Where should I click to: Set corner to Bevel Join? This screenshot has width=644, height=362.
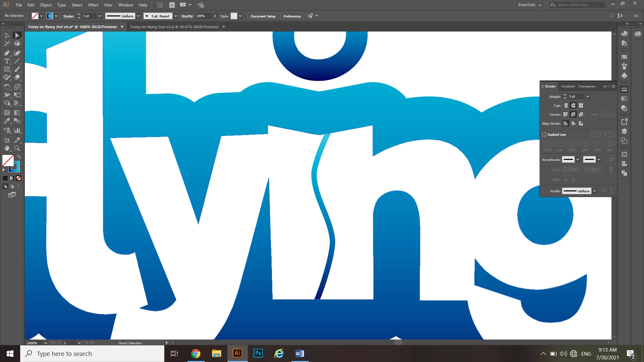pos(581,114)
